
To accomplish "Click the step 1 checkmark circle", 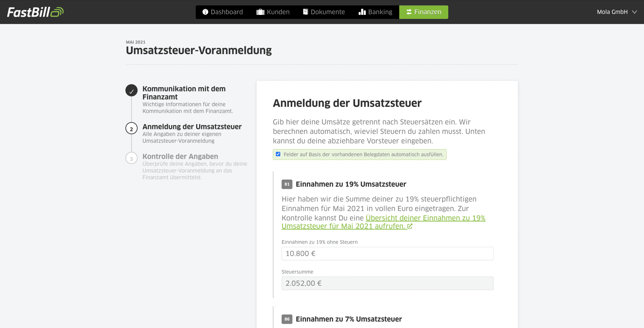I will (x=131, y=91).
